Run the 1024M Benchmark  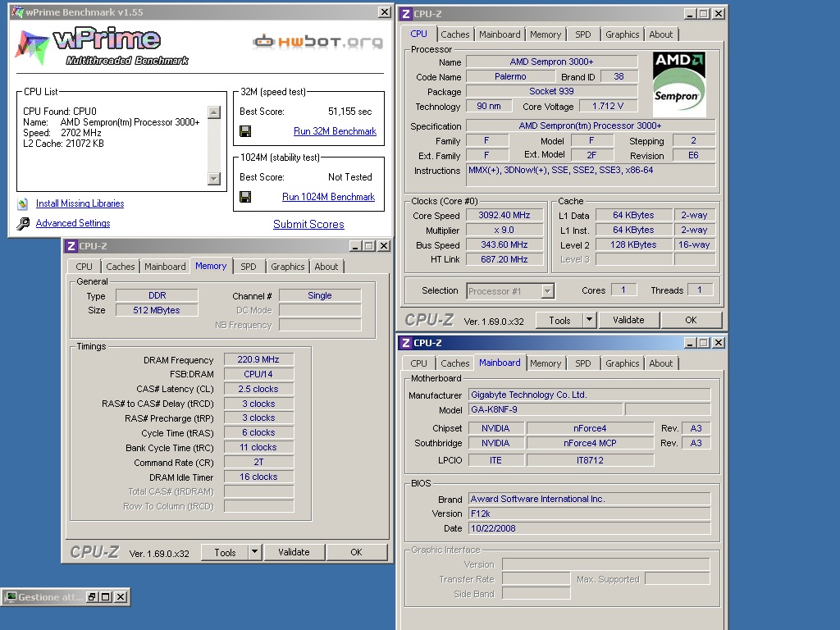coord(328,197)
